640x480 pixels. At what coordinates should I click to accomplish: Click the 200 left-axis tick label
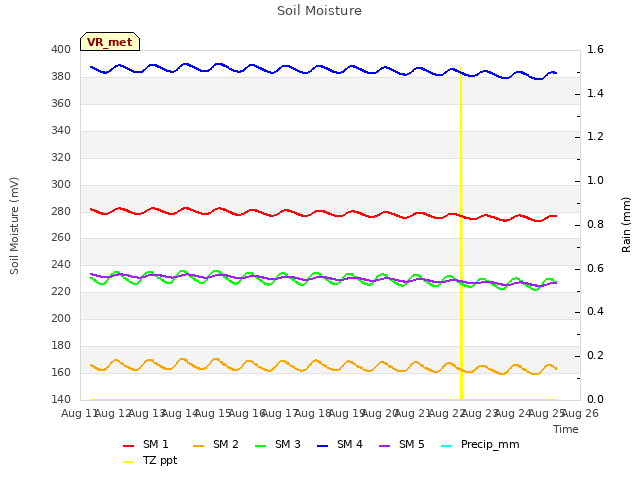(61, 318)
